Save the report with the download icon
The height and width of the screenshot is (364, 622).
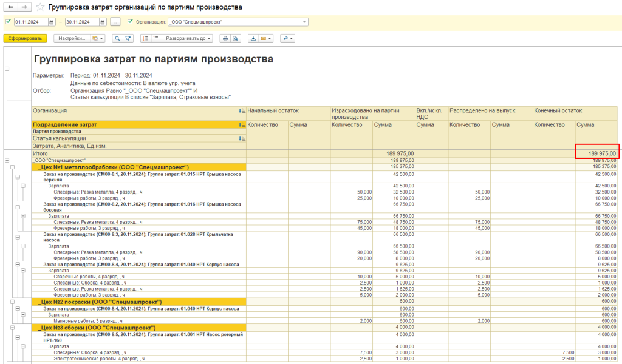pos(253,38)
